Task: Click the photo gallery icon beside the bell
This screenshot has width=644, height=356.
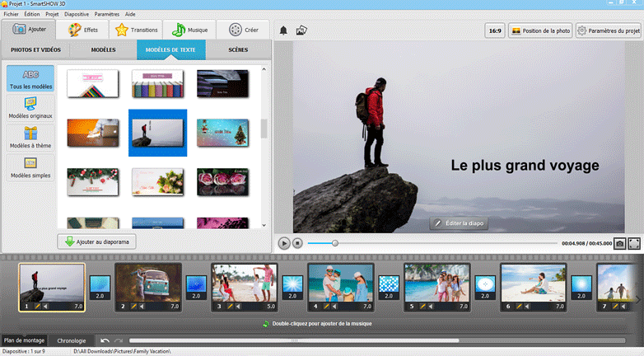Action: pos(301,30)
